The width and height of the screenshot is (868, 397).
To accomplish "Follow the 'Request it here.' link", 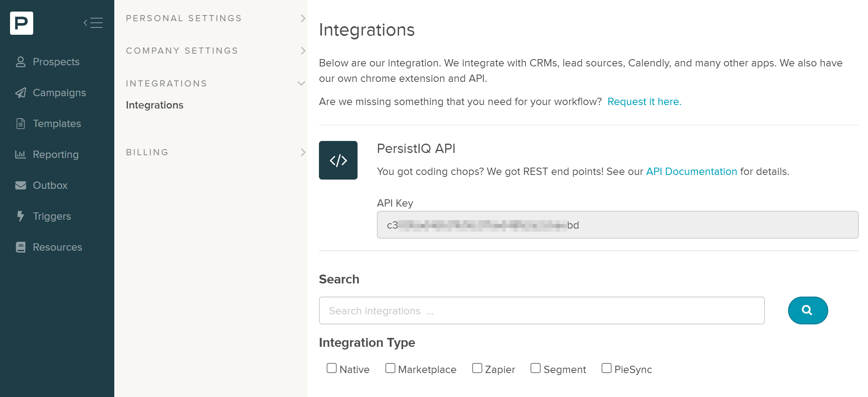I will tap(644, 102).
